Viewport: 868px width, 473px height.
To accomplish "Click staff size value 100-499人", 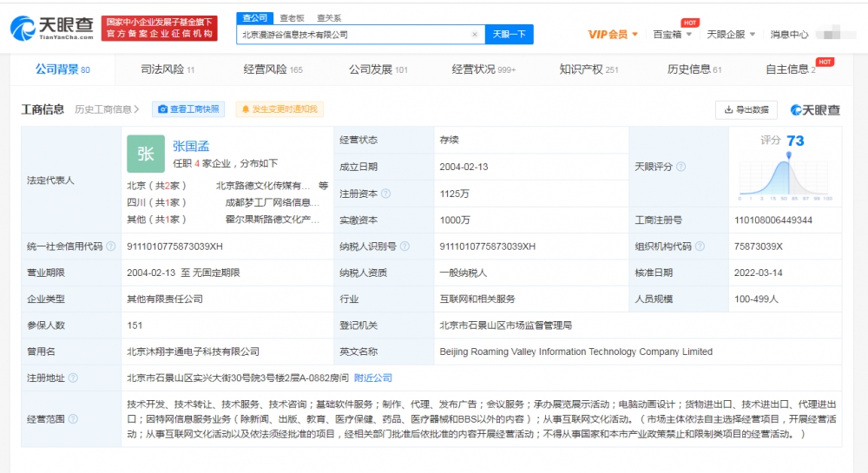I will [756, 299].
